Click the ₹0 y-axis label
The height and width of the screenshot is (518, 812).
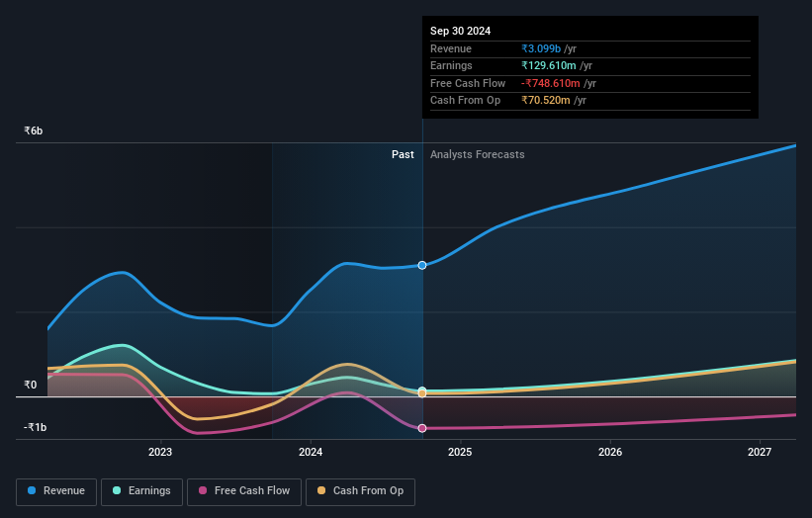click(x=31, y=385)
